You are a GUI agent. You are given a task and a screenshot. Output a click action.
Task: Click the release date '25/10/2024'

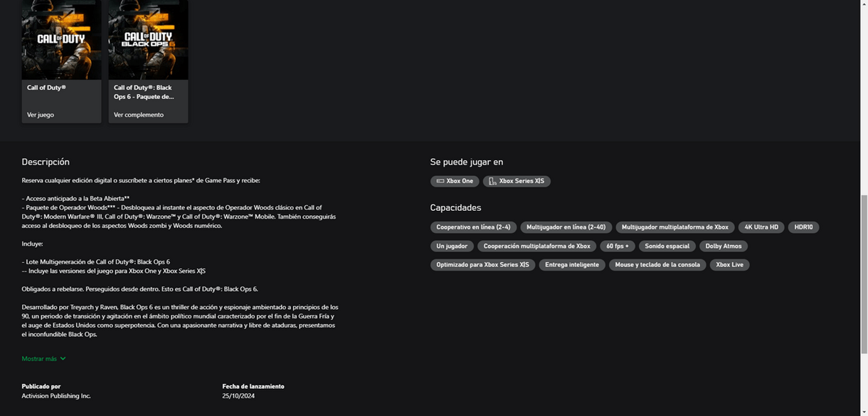point(238,395)
